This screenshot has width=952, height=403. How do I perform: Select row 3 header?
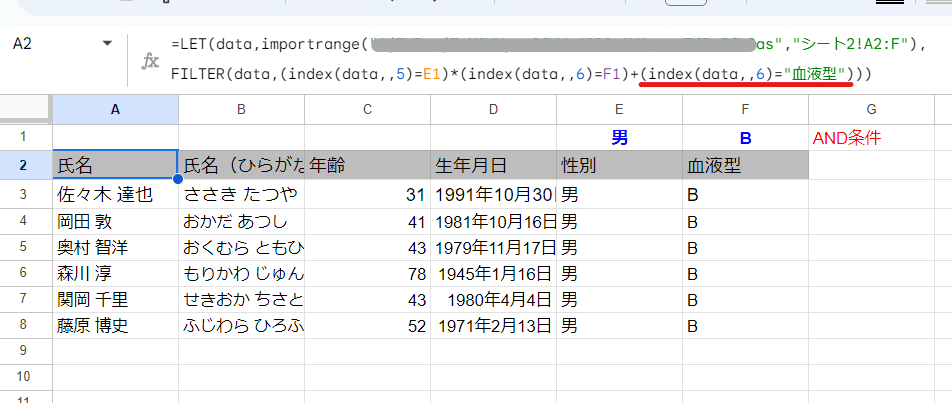24,194
